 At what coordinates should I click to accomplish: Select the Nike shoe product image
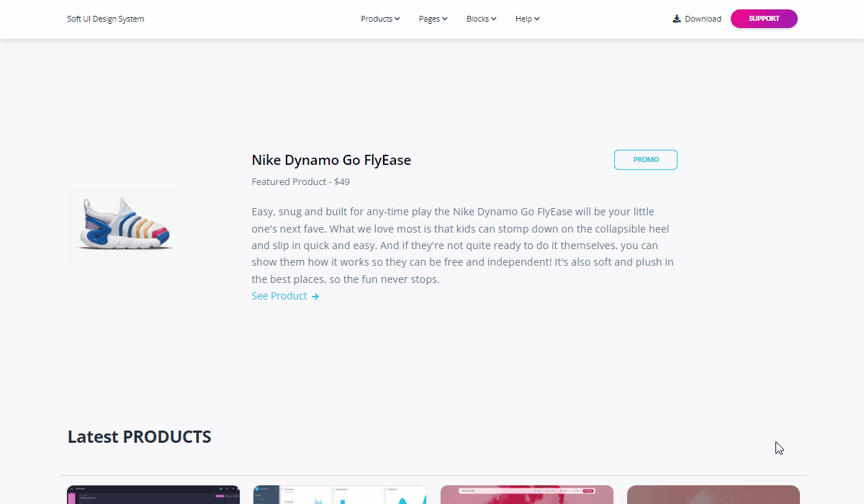coord(124,226)
